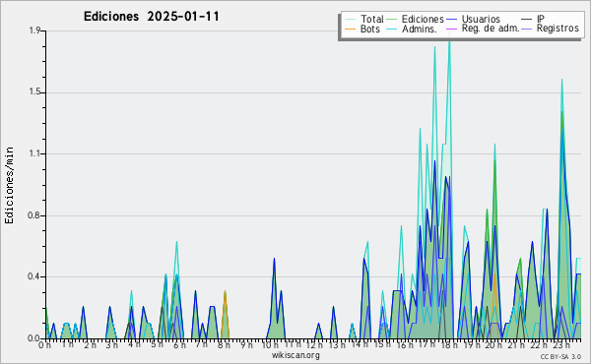Click the 'Total' legend label
Image resolution: width=591 pixels, height=364 pixels.
[x=371, y=19]
